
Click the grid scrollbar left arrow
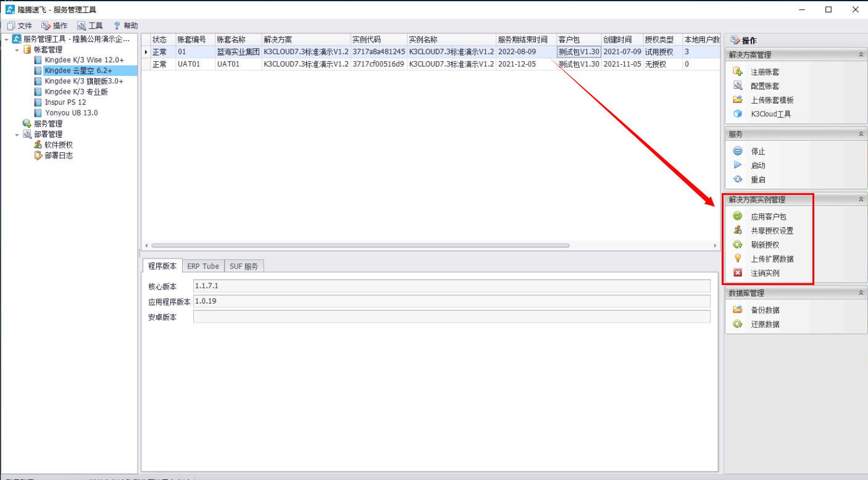tap(146, 246)
